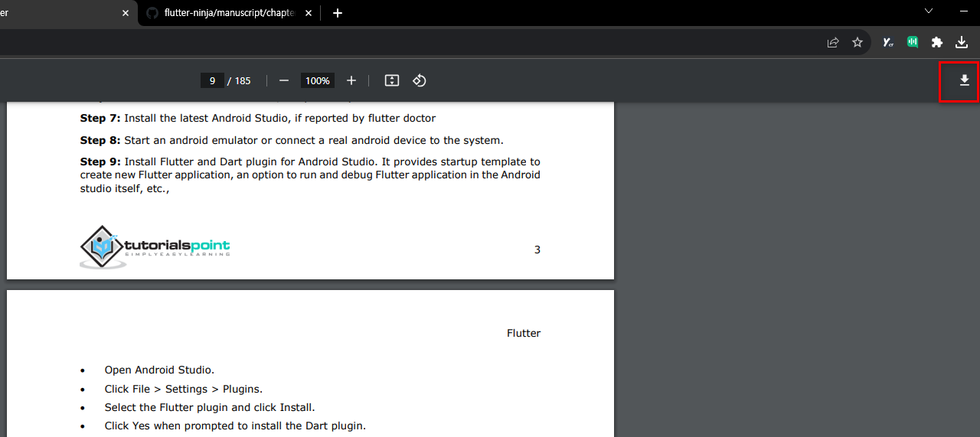
Task: Open the Extensions puzzle menu
Action: [937, 43]
